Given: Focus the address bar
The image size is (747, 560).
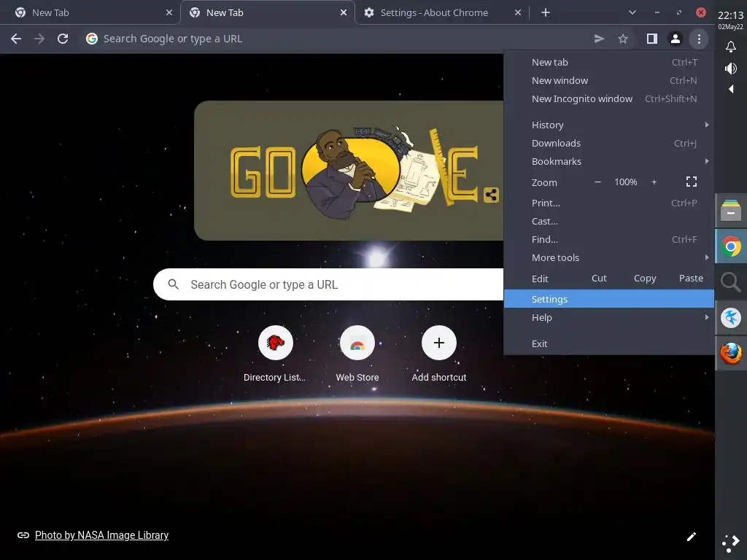Looking at the screenshot, I should pyautogui.click(x=333, y=39).
